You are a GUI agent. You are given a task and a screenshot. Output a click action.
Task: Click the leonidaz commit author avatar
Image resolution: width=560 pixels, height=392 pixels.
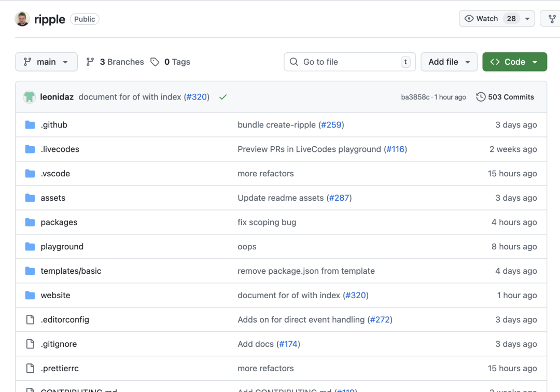tap(29, 97)
